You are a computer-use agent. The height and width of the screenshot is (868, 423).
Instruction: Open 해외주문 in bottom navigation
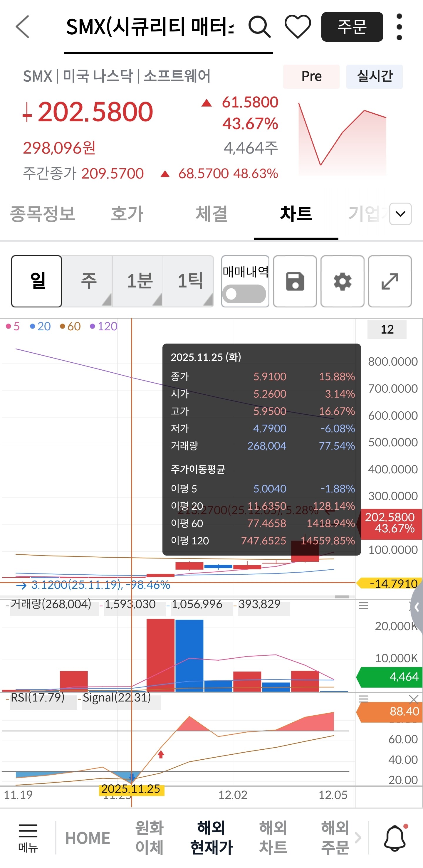[335, 838]
